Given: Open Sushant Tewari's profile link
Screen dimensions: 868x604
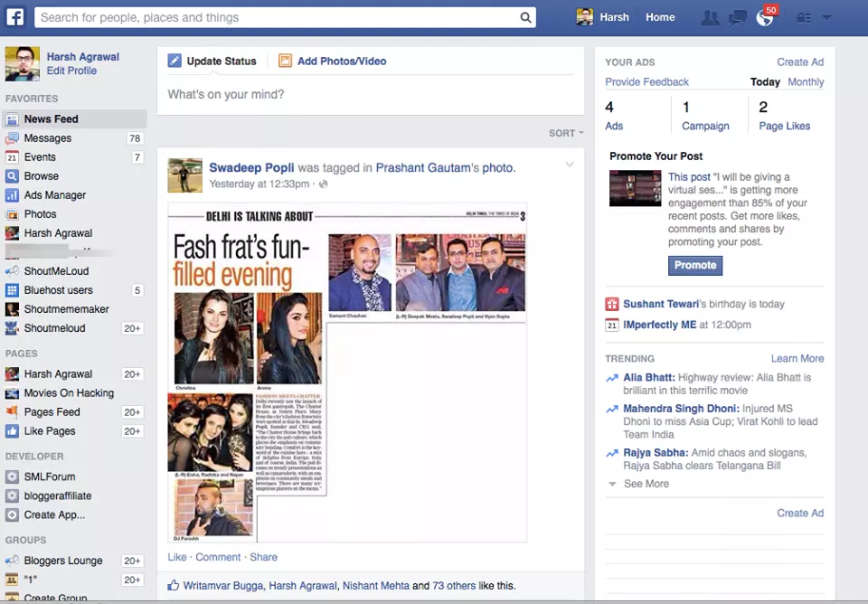Looking at the screenshot, I should click(662, 304).
